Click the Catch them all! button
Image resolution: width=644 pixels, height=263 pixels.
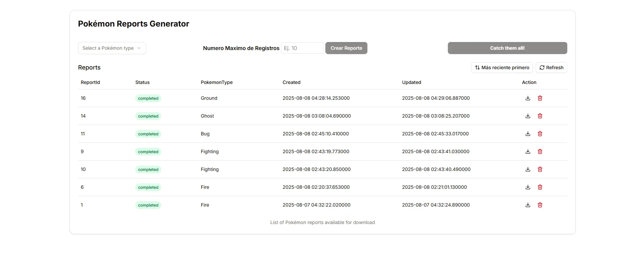[507, 48]
